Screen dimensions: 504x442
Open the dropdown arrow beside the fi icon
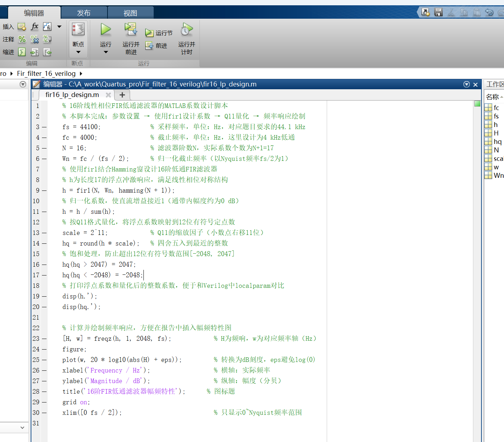click(59, 26)
